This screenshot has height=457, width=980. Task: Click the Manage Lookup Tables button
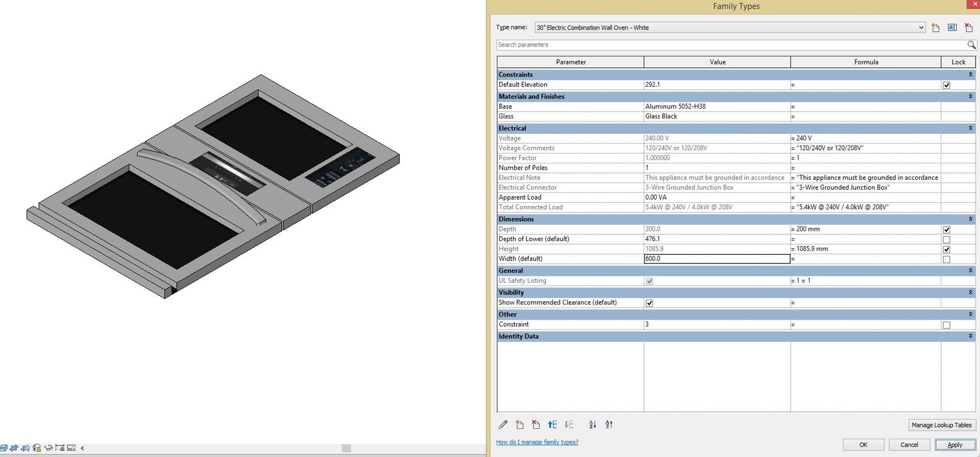pos(941,425)
